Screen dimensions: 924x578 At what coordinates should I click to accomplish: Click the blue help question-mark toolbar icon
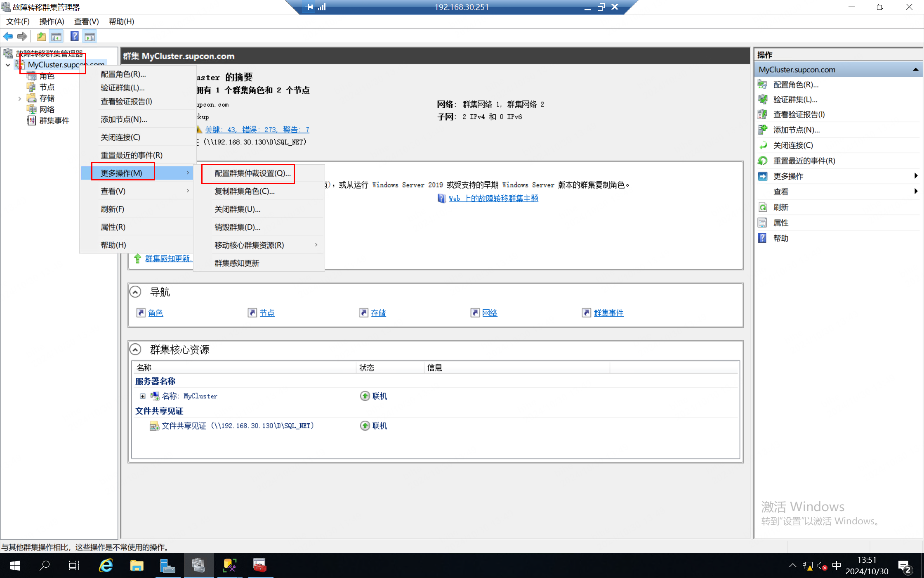point(74,37)
